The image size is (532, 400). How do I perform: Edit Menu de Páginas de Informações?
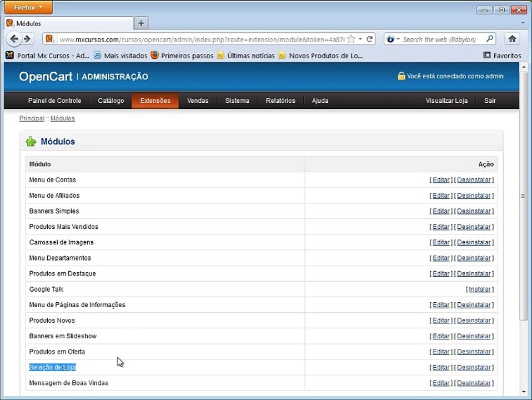(441, 304)
